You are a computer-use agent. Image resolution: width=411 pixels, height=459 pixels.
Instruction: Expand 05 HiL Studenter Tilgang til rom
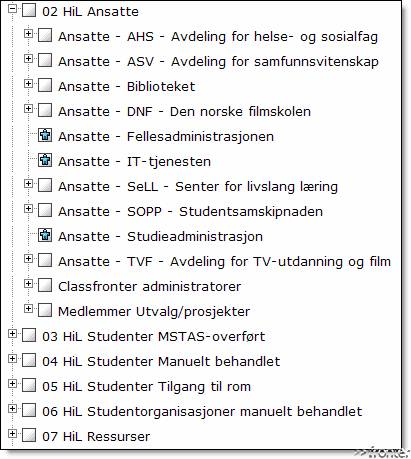click(12, 383)
